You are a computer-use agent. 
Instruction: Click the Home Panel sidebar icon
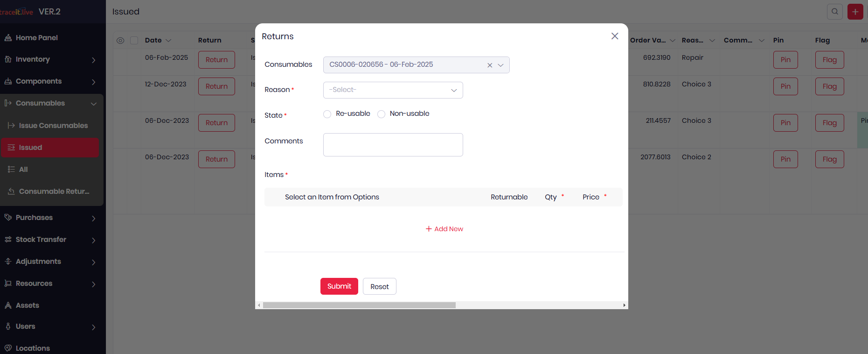point(8,38)
